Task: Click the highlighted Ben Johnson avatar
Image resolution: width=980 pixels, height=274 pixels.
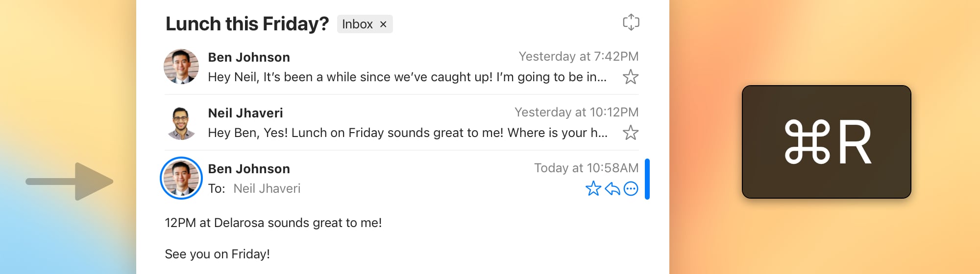Action: pos(181,178)
